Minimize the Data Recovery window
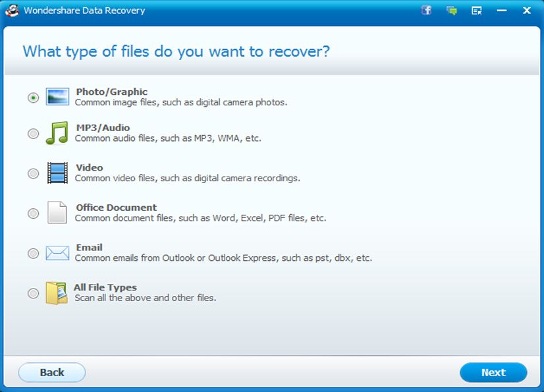Viewport: 544px width, 392px height. tap(502, 11)
